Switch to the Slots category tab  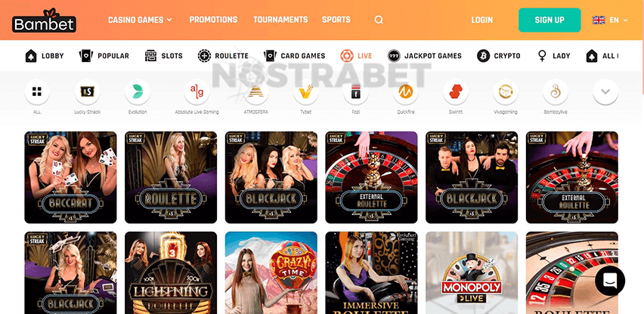(x=163, y=56)
